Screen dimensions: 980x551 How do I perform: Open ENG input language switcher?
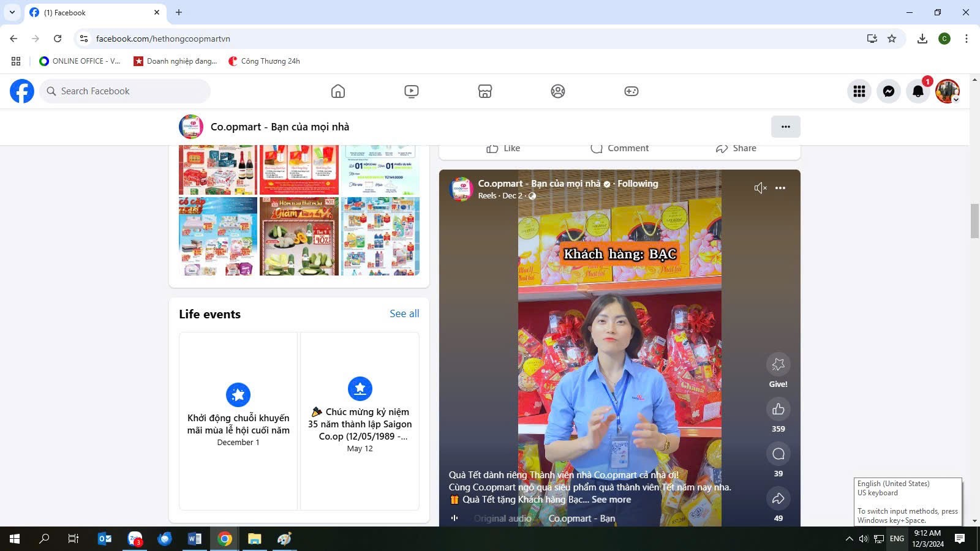pos(897,539)
